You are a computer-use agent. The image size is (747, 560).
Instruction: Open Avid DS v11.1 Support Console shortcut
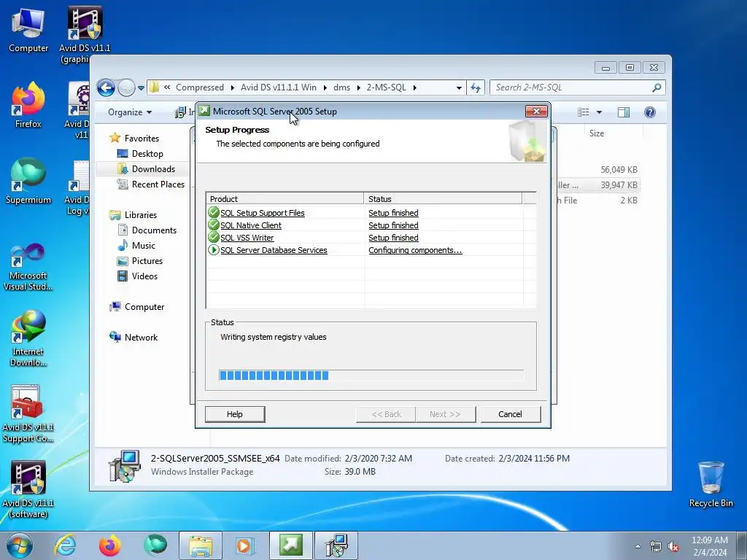point(28,414)
